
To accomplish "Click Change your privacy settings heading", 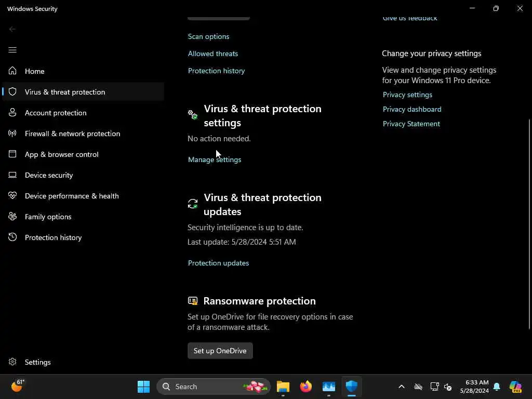I will coord(432,54).
